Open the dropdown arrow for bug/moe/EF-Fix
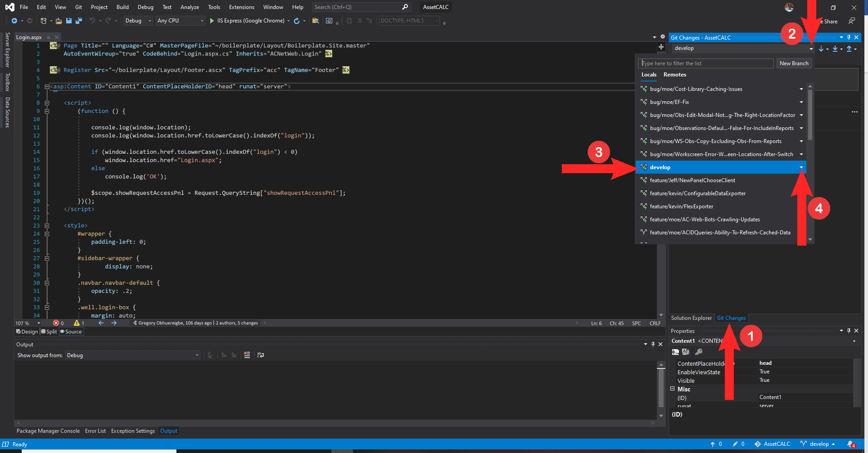 click(801, 102)
